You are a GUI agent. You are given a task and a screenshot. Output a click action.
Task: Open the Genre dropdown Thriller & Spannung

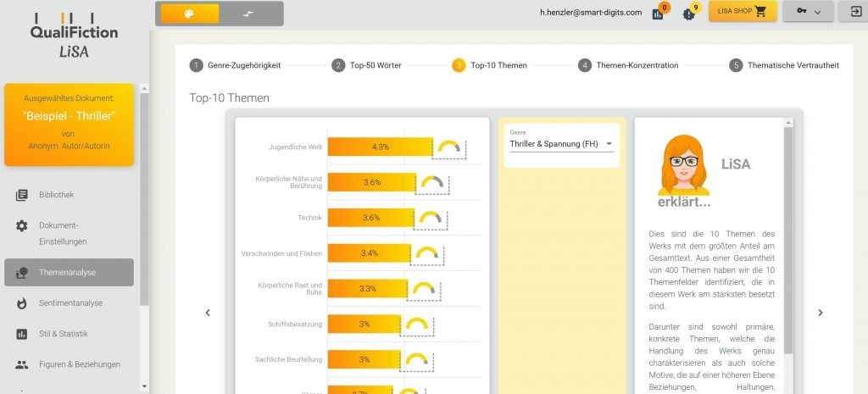coord(561,144)
